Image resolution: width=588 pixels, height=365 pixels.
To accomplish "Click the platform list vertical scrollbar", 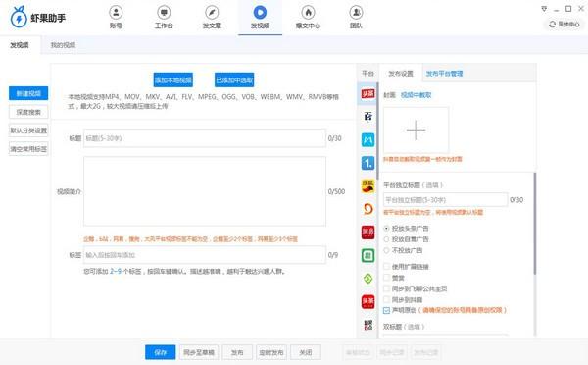I will coord(377,131).
